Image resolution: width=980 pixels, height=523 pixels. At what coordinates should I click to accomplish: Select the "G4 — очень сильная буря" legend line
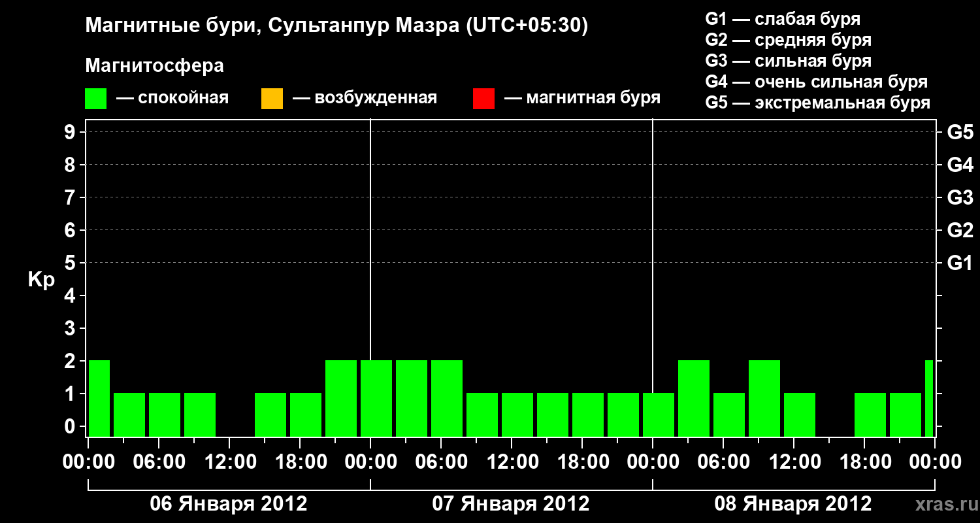(x=817, y=82)
